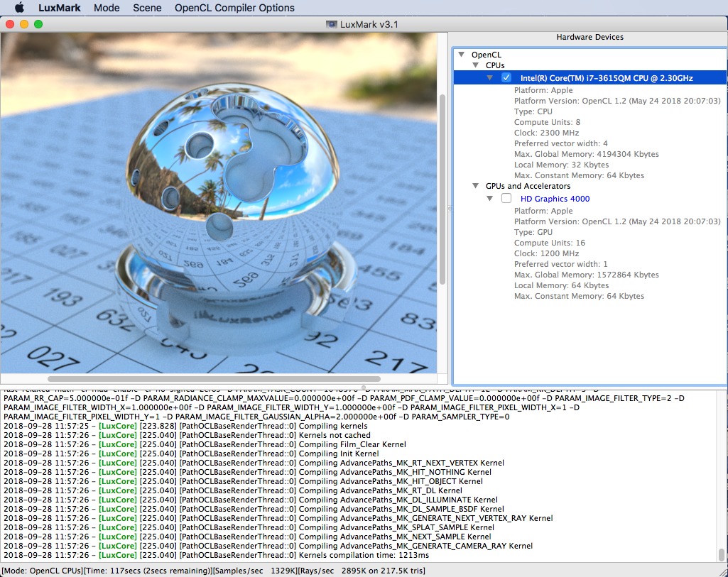
Task: Click 'Max. Global Memory: 1572864 Kbytes' text
Action: (587, 275)
